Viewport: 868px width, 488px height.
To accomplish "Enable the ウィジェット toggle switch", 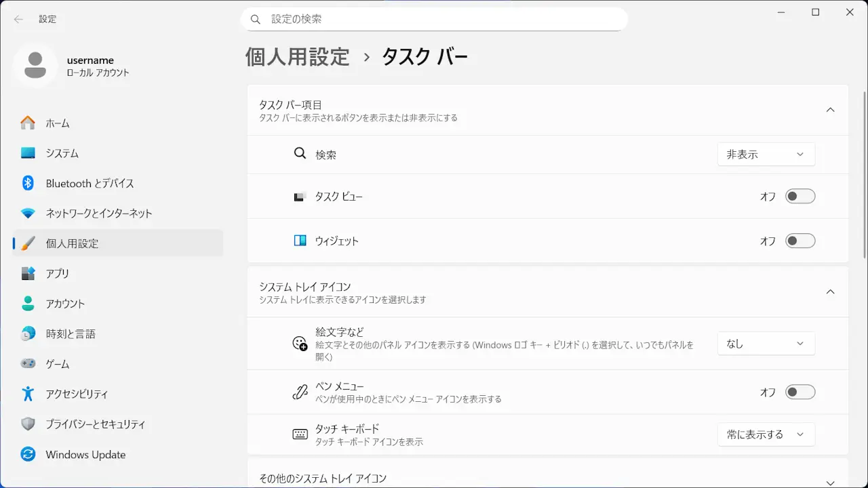I will point(800,241).
